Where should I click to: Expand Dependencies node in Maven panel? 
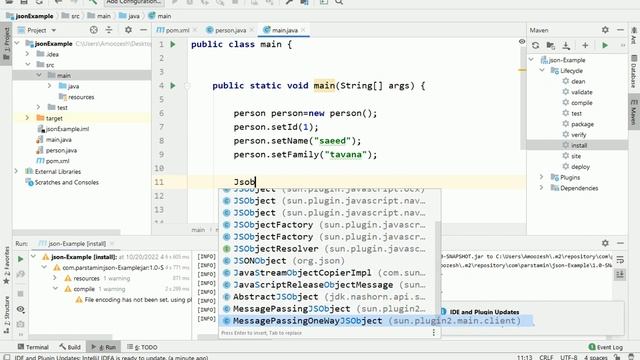tap(542, 188)
